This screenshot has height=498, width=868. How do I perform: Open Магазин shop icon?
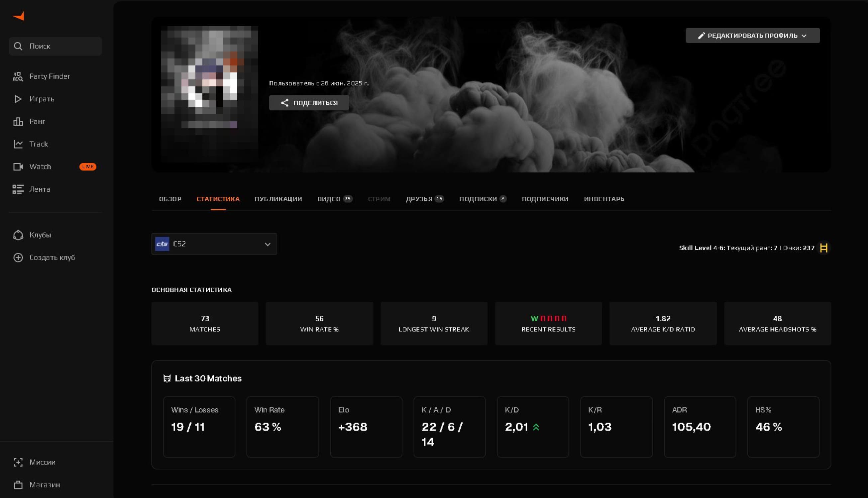tap(18, 485)
